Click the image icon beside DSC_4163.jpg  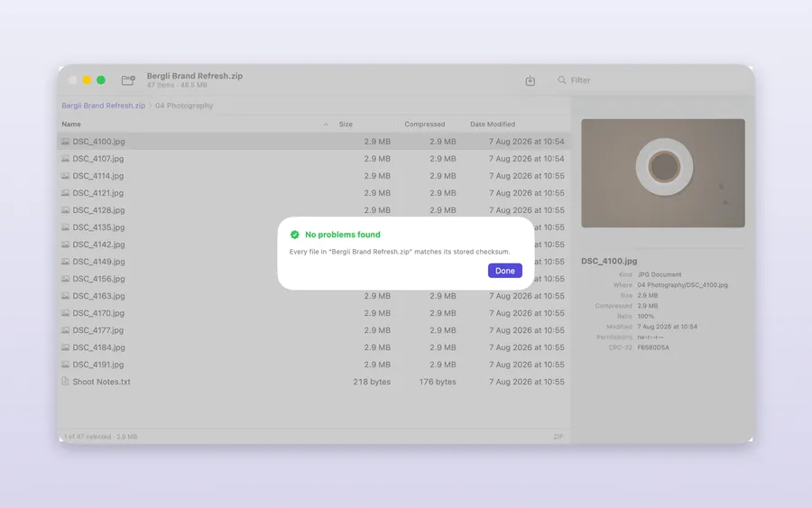coord(65,296)
